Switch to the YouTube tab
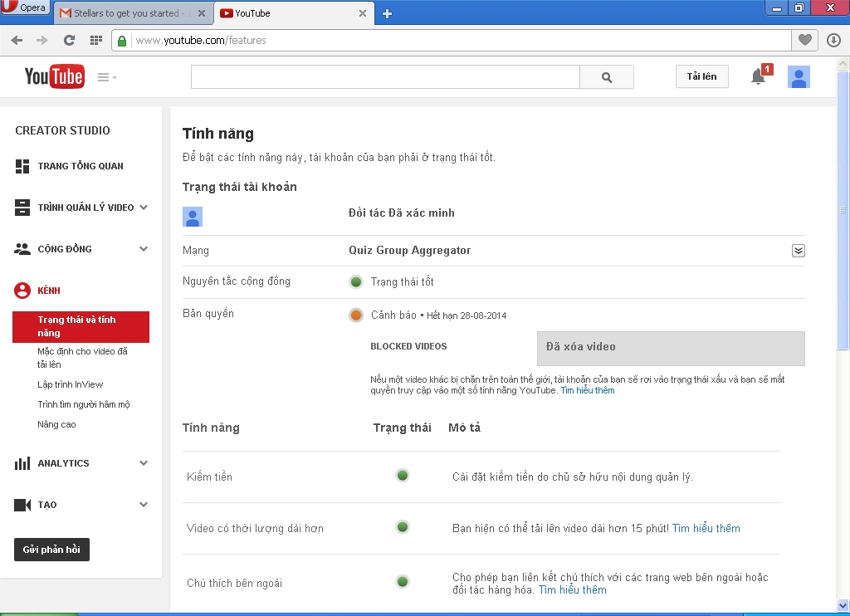Viewport: 850px width, 616px height. point(293,13)
